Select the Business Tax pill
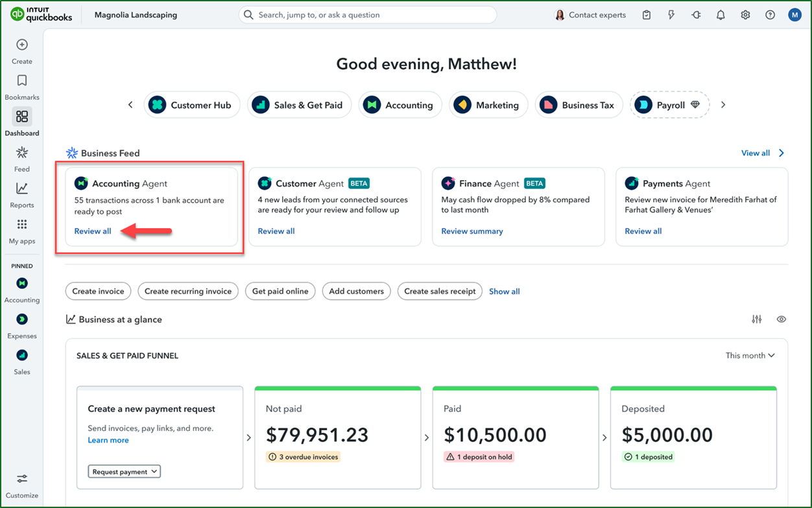The width and height of the screenshot is (812, 508). 579,105
